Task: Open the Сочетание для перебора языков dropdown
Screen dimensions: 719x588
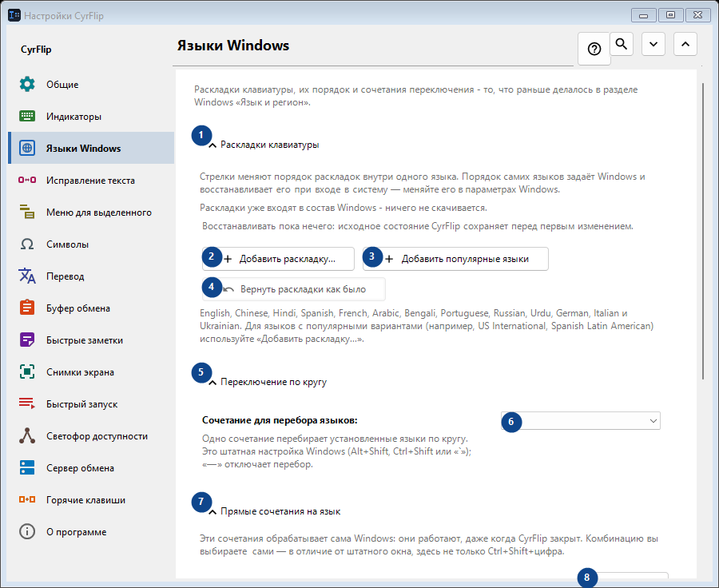Action: pos(581,420)
